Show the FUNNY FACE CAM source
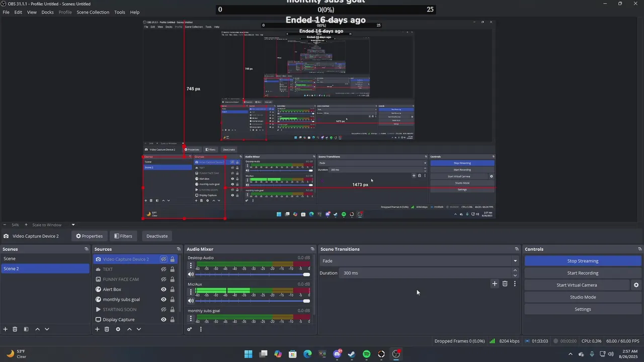This screenshot has height=362, width=644. pyautogui.click(x=164, y=280)
